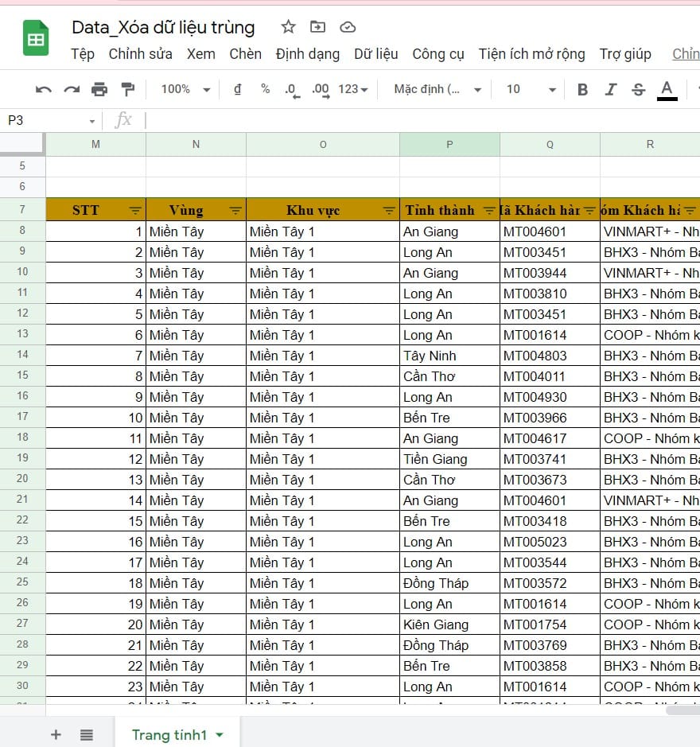The image size is (700, 747).
Task: Switch to the Trang tính1 sheet tab
Action: [177, 734]
